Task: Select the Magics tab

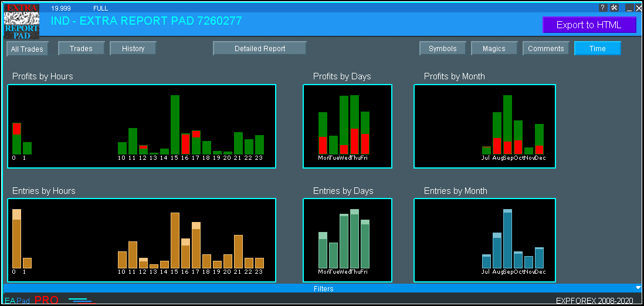Action: point(494,48)
